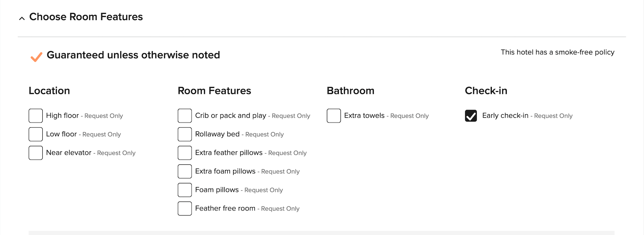
Task: Enable the Near elevator request
Action: tap(35, 153)
